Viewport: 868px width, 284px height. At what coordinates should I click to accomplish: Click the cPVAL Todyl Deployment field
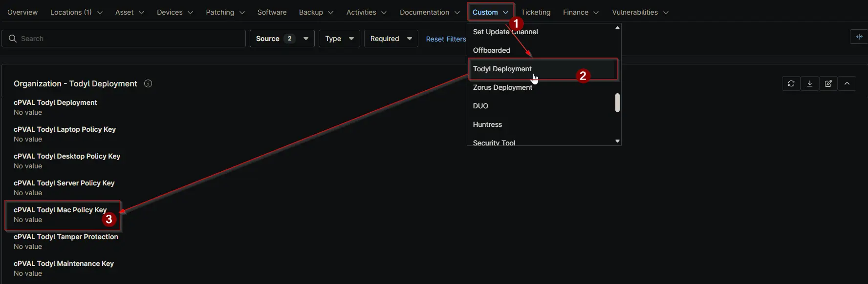[55, 107]
